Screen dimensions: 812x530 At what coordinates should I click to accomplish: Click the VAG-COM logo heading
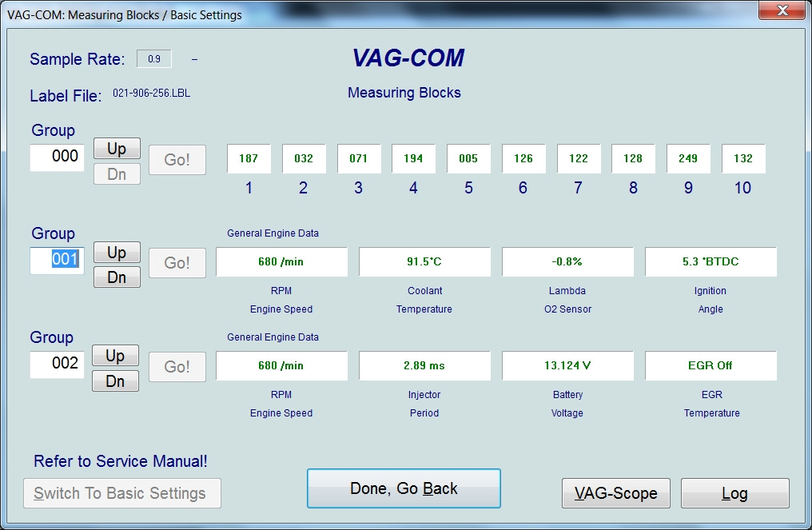(408, 58)
